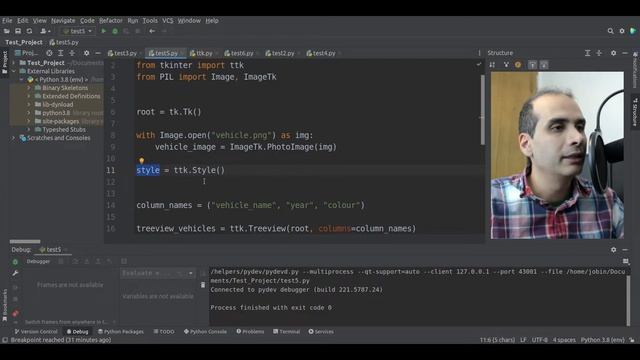Rerun debug with green bug in Debug panel
The image size is (640, 360).
(15, 262)
